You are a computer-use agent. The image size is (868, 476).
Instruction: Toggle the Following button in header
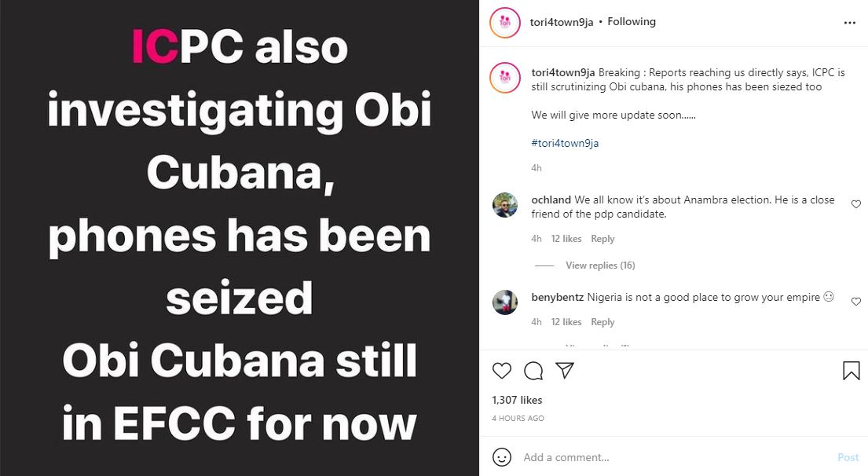tap(632, 22)
